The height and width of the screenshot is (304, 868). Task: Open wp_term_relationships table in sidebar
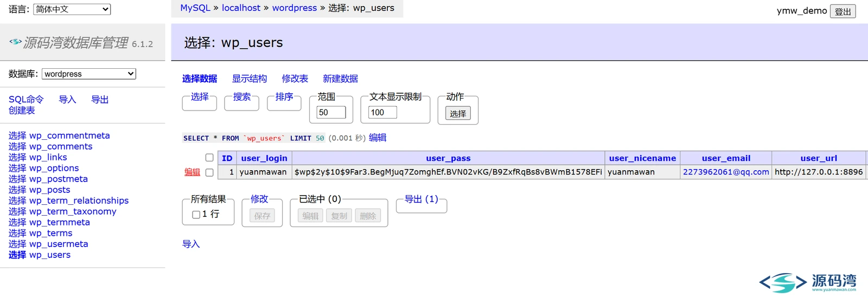click(x=79, y=200)
